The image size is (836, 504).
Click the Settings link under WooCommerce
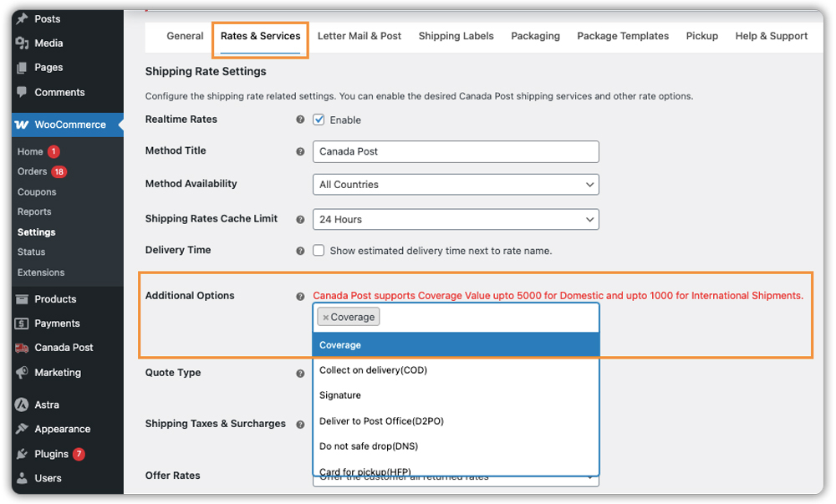click(x=34, y=232)
